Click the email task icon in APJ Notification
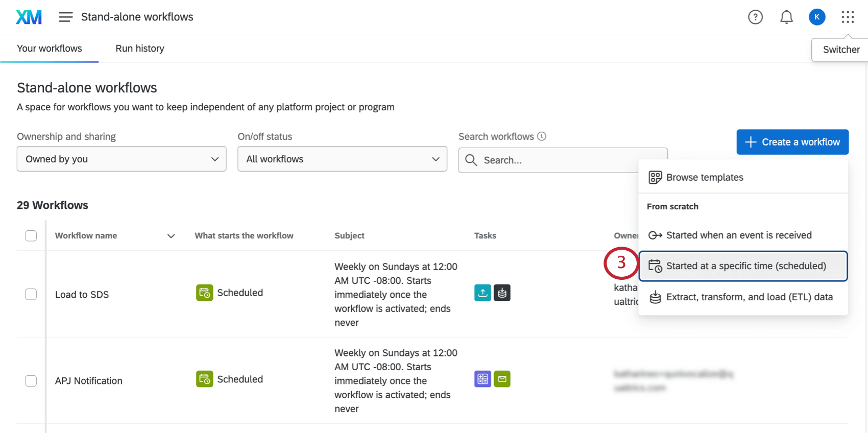The image size is (868, 433). pos(502,379)
